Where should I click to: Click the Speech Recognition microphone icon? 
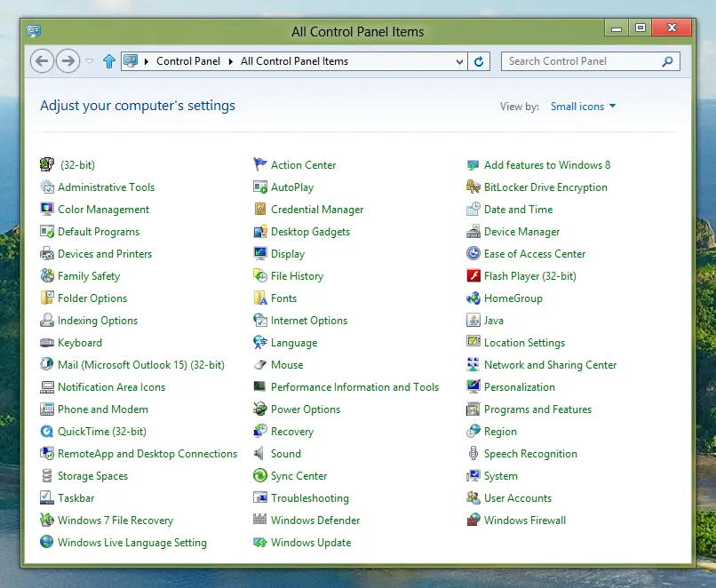pos(473,453)
